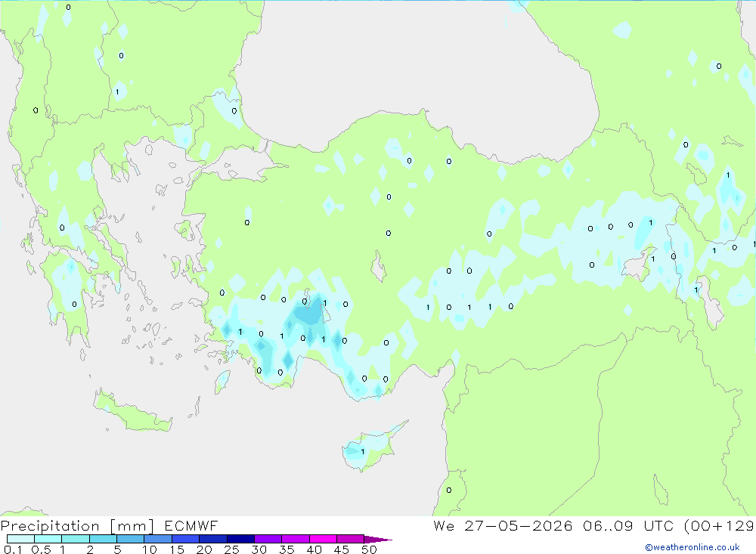Click the 'Precipitation' title text
The width and height of the screenshot is (756, 554).
[x=50, y=526]
